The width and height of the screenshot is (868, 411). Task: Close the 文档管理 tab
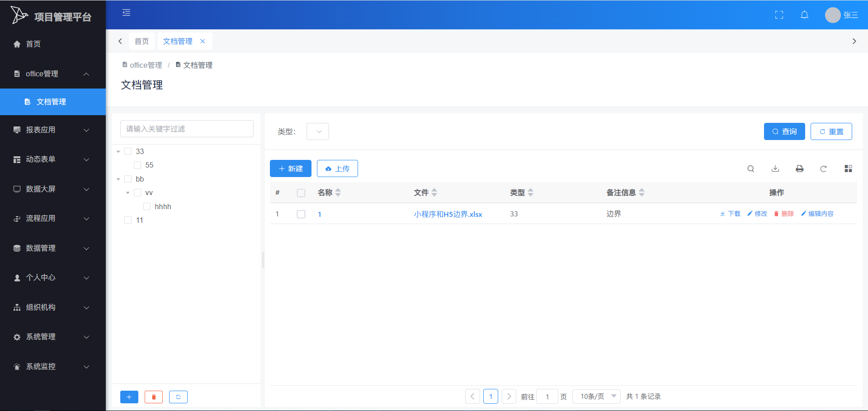(203, 41)
